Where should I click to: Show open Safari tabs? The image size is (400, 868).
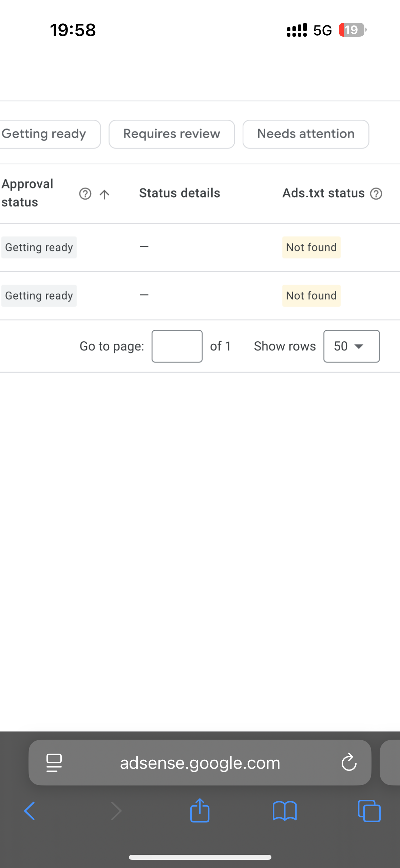[369, 811]
